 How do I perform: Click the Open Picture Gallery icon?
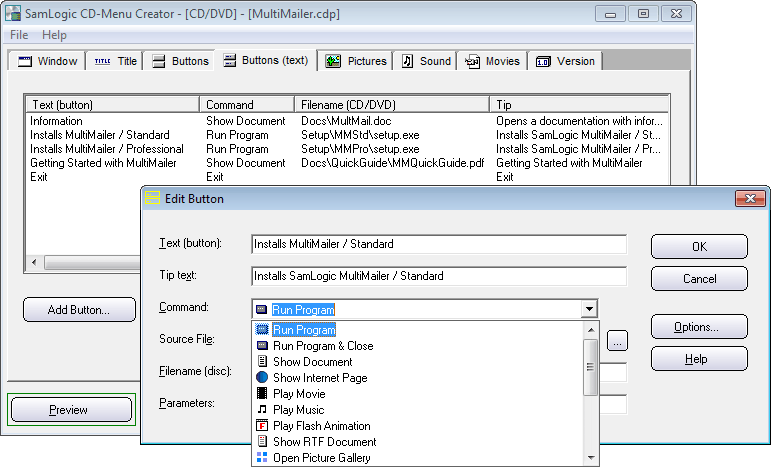(263, 457)
